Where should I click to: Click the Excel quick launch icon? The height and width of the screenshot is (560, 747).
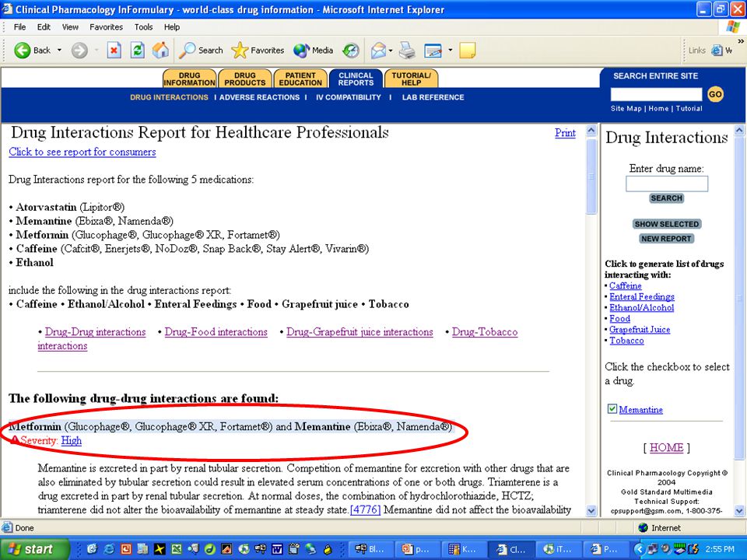pos(177,549)
